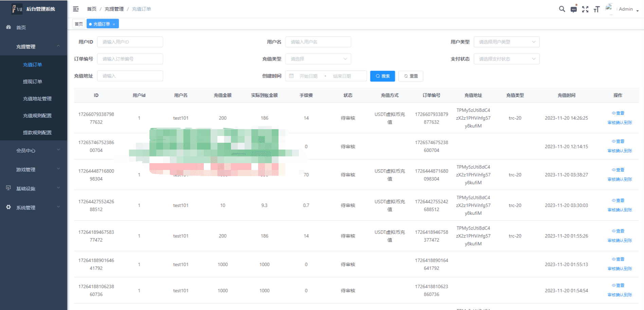The width and height of the screenshot is (644, 310).
Task: Expand the 系统管理 sidebar menu
Action: point(33,207)
